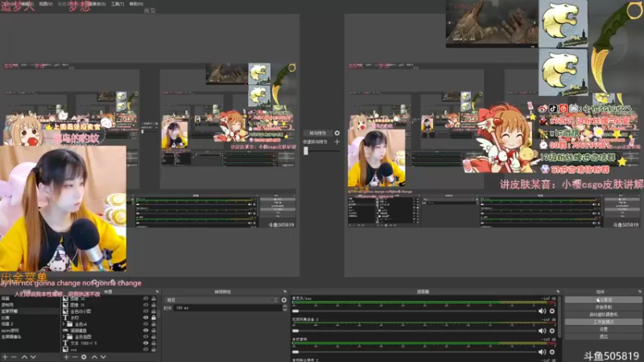Remove the selected source with the minus icon

click(75, 357)
